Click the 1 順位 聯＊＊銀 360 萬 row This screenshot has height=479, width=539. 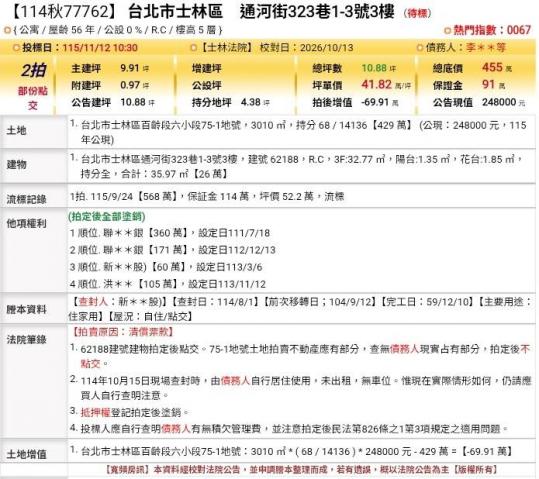click(x=170, y=233)
